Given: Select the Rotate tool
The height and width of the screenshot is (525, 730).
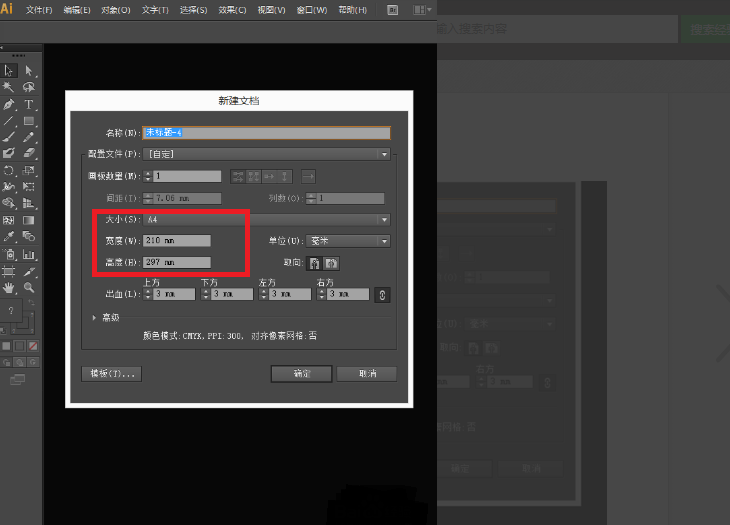Looking at the screenshot, I should (8, 170).
